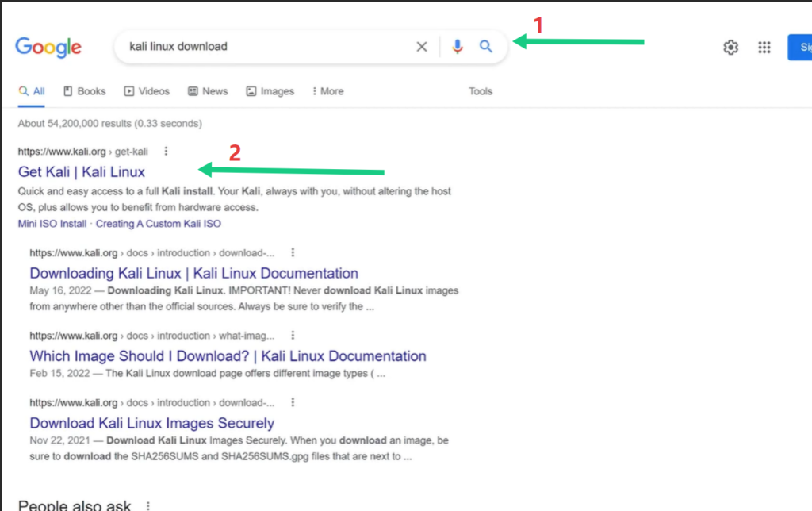The image size is (812, 511).
Task: Click the Nov 22, 2021 snippet date
Action: click(x=59, y=440)
